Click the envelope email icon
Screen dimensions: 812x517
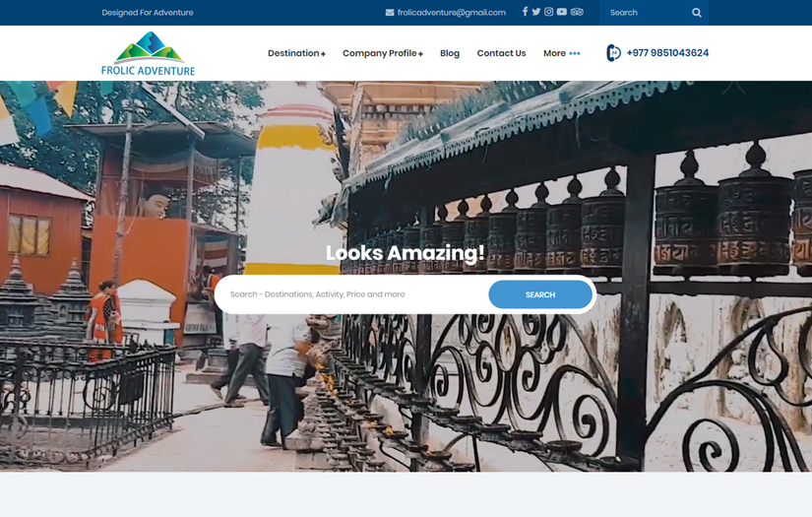click(x=390, y=13)
